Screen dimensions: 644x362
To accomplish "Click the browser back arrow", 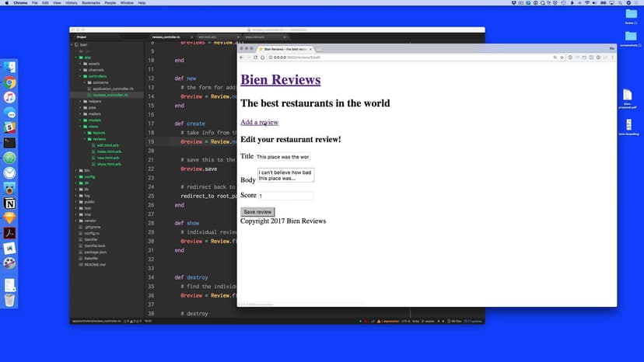I will tap(242, 57).
